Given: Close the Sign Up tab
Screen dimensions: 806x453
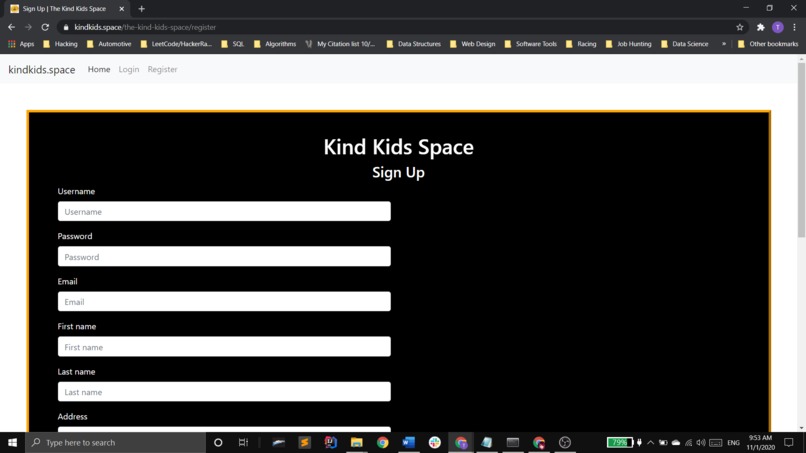Looking at the screenshot, I should pos(122,9).
